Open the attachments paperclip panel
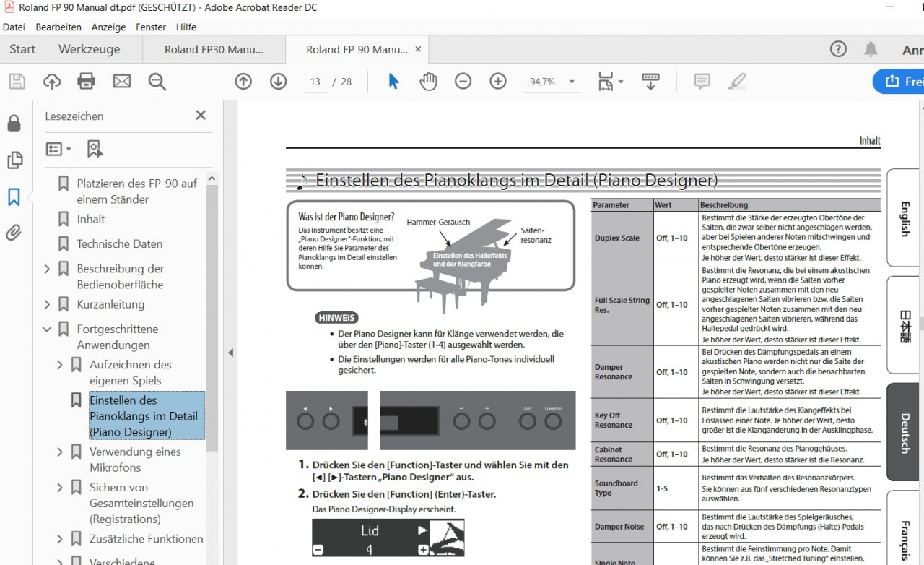This screenshot has height=565, width=924. coord(14,233)
